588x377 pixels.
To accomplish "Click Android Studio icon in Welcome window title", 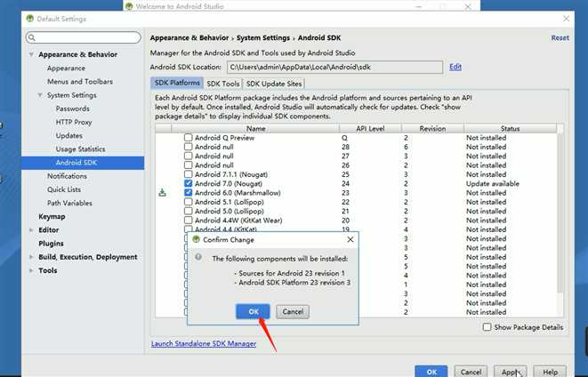I will (129, 6).
